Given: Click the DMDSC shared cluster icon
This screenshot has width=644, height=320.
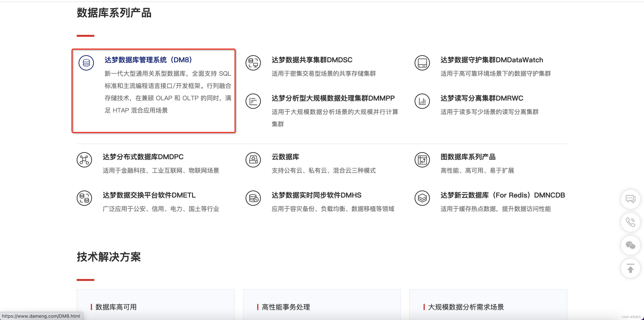Looking at the screenshot, I should pyautogui.click(x=253, y=63).
